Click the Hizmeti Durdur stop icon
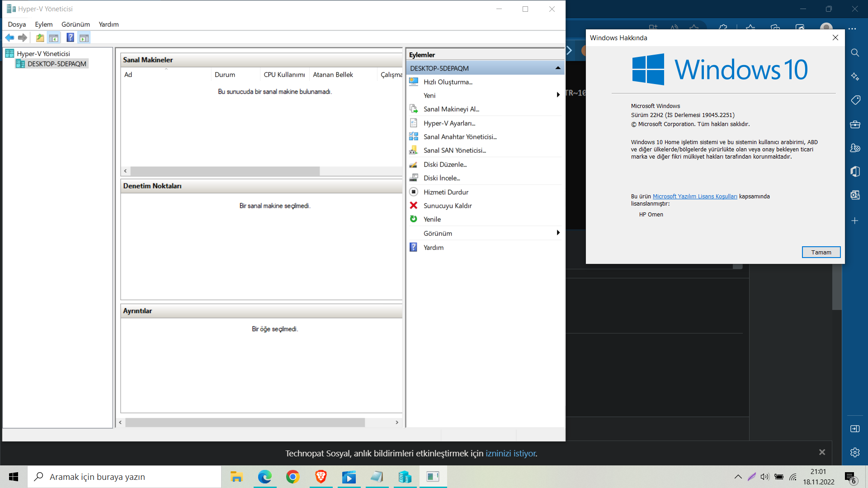868x488 pixels. click(x=413, y=192)
